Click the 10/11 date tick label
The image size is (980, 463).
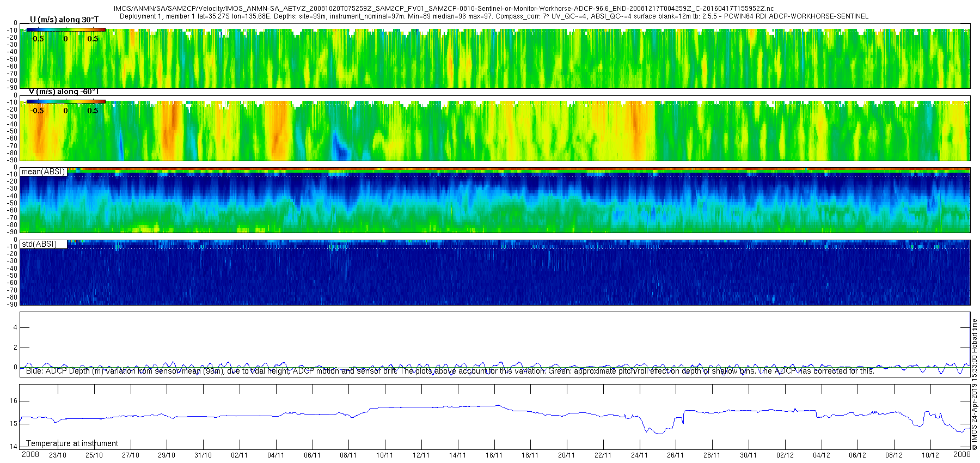click(385, 455)
